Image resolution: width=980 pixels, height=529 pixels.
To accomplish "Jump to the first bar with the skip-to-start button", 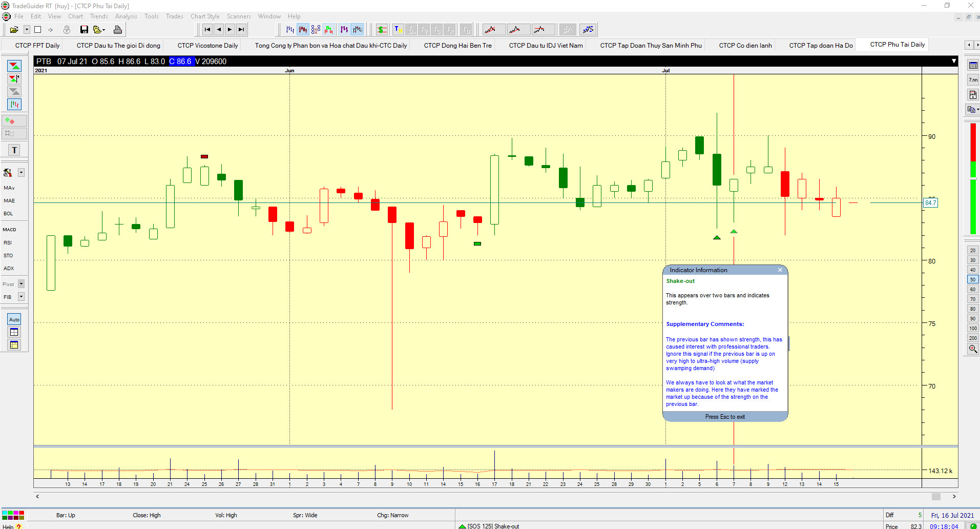I will click(207, 30).
